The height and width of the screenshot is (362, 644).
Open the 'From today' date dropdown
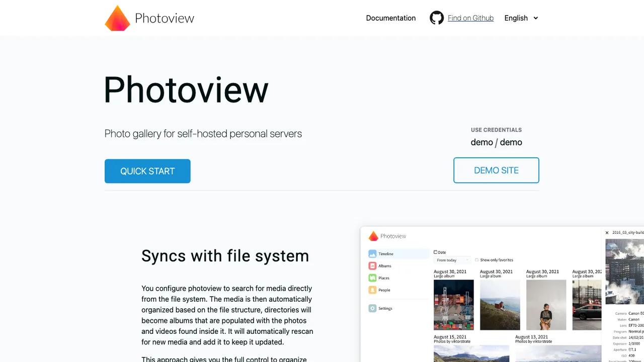(452, 260)
